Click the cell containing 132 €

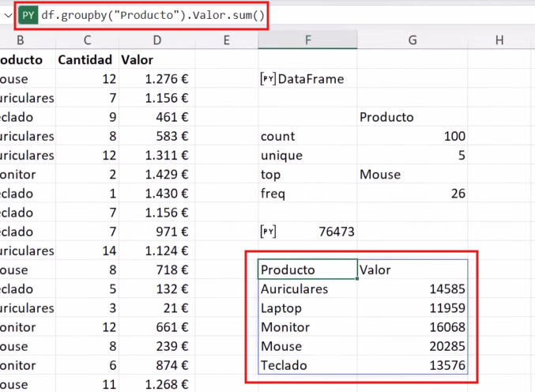(x=157, y=289)
